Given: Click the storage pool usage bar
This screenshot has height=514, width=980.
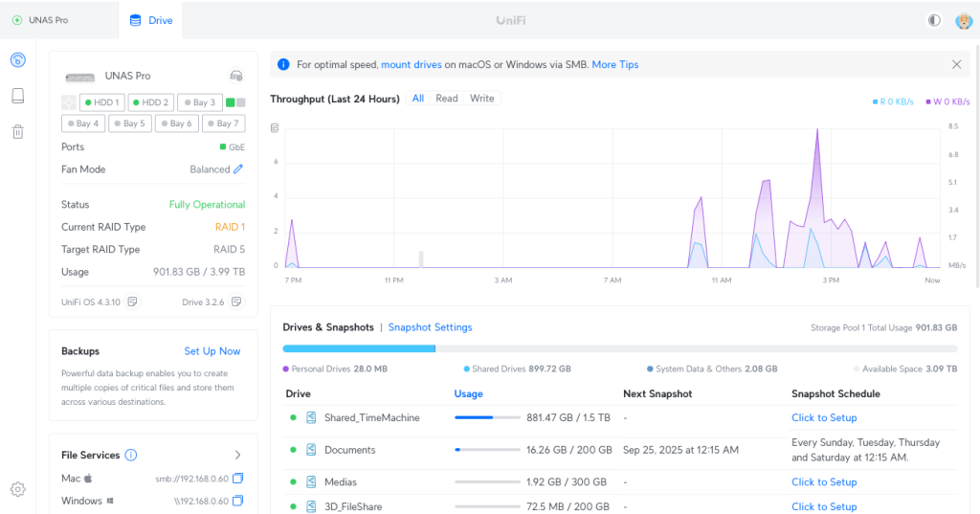Looking at the screenshot, I should (619, 348).
